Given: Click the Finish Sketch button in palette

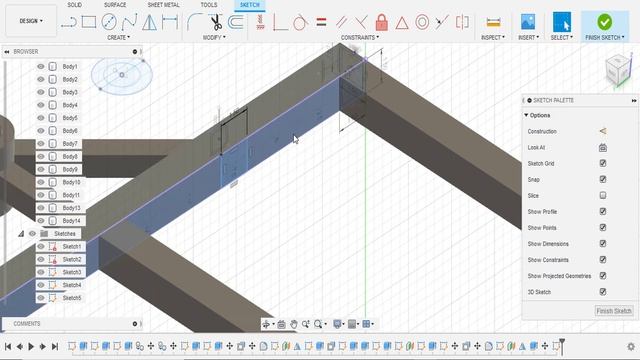Looking at the screenshot, I should click(x=614, y=311).
